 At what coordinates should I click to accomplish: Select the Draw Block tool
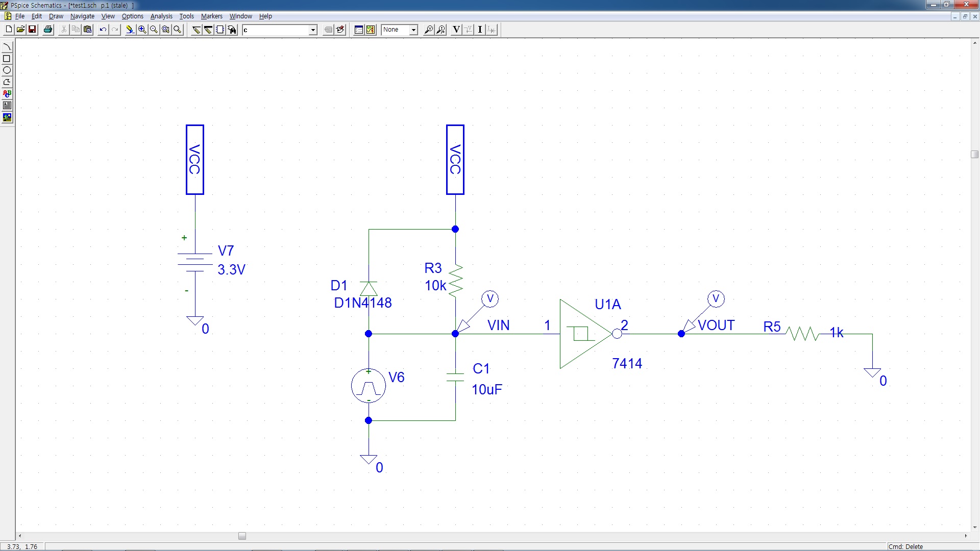coord(219,30)
